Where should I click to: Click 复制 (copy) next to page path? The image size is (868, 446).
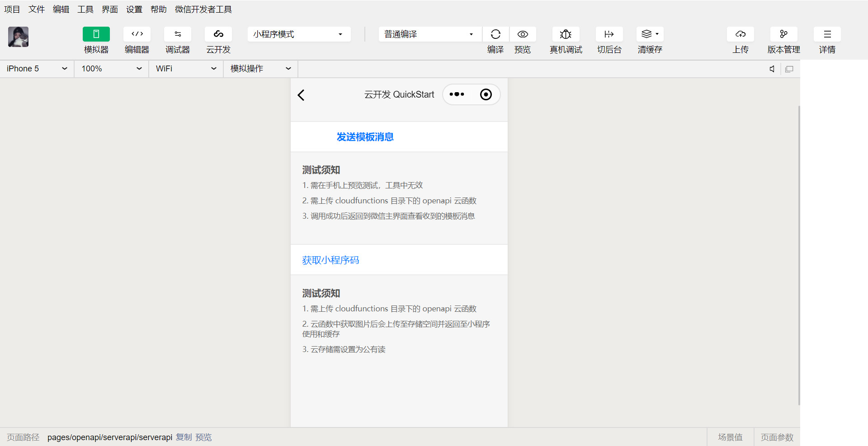pos(184,437)
